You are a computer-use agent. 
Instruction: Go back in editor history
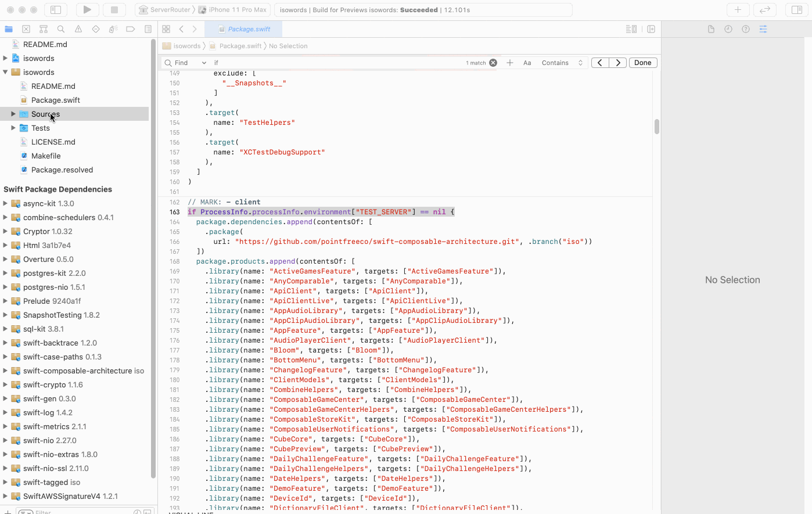(x=181, y=29)
